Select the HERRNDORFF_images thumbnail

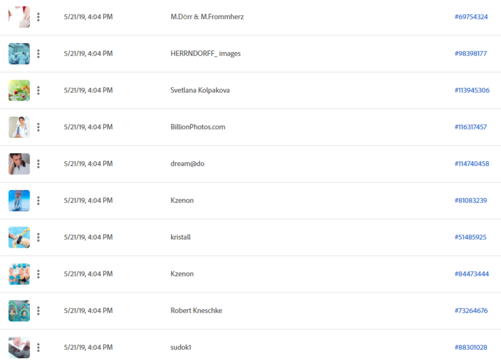(19, 54)
